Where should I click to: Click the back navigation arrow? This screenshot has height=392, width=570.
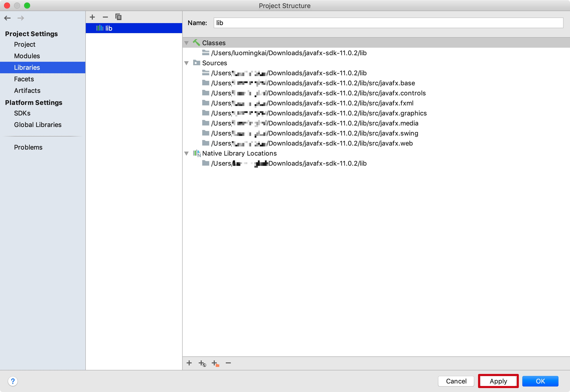(8, 18)
